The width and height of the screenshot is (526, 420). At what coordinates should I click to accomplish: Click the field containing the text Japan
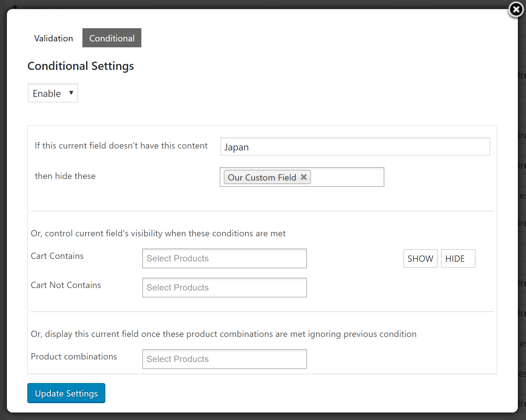[355, 146]
